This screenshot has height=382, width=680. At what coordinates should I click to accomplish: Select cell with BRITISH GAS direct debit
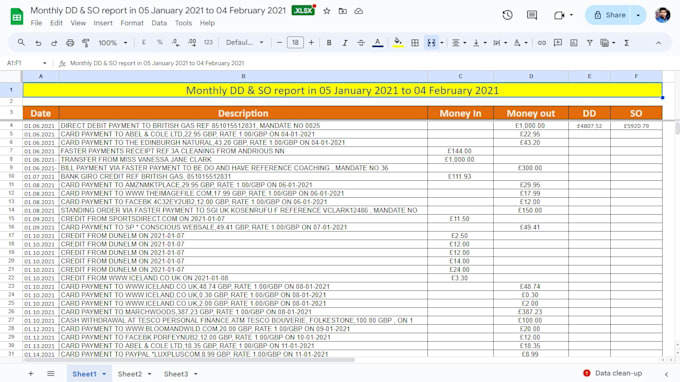tap(243, 126)
